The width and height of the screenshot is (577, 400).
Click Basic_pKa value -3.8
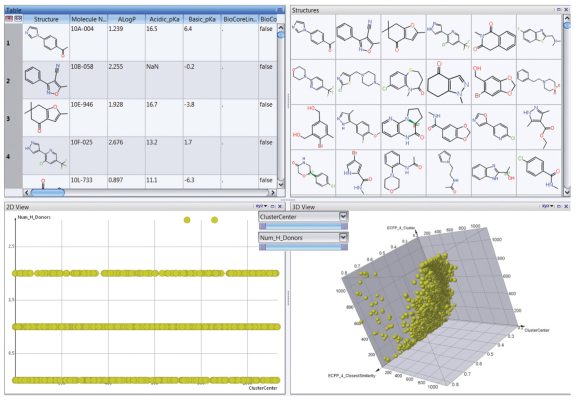tap(189, 105)
